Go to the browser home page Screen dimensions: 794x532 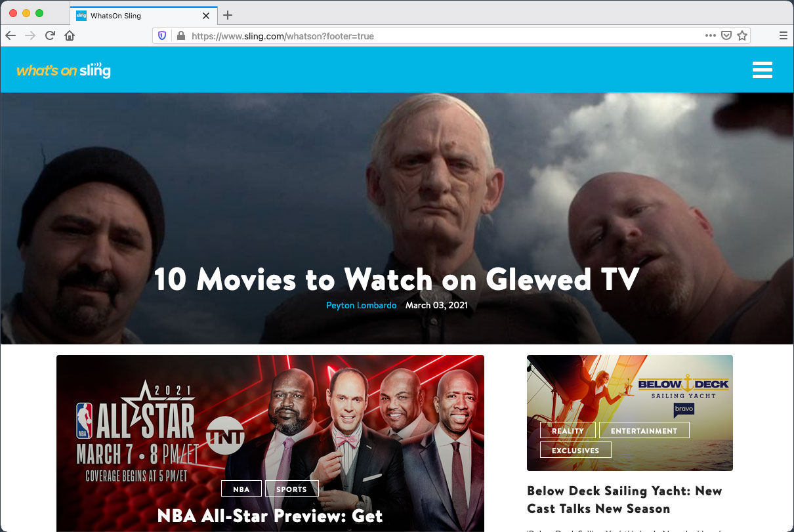(x=70, y=35)
